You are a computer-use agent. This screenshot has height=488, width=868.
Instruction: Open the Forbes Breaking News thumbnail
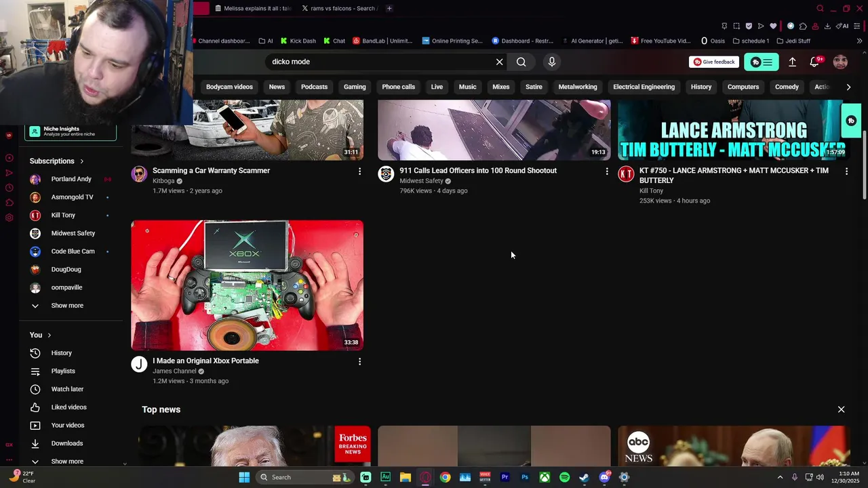pos(254,446)
